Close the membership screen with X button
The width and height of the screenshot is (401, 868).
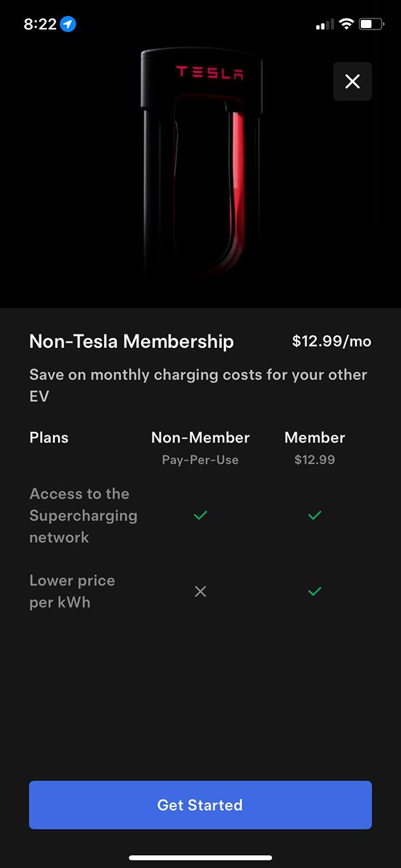[x=352, y=81]
